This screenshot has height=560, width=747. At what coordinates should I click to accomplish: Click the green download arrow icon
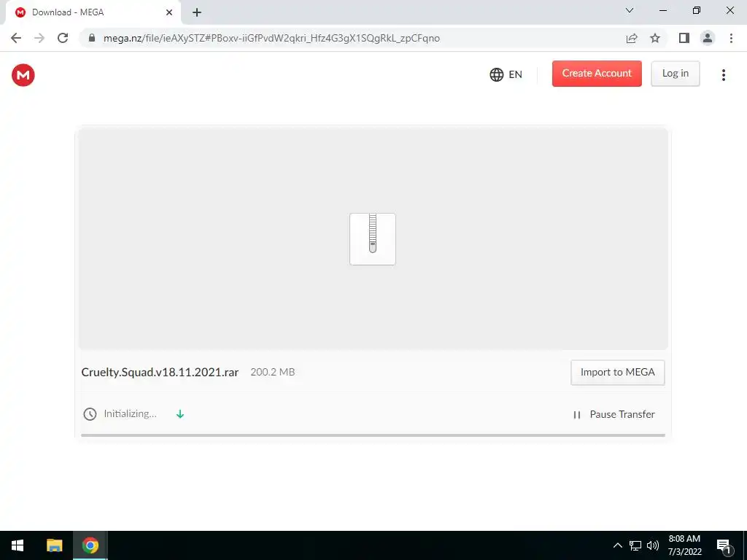coord(180,414)
